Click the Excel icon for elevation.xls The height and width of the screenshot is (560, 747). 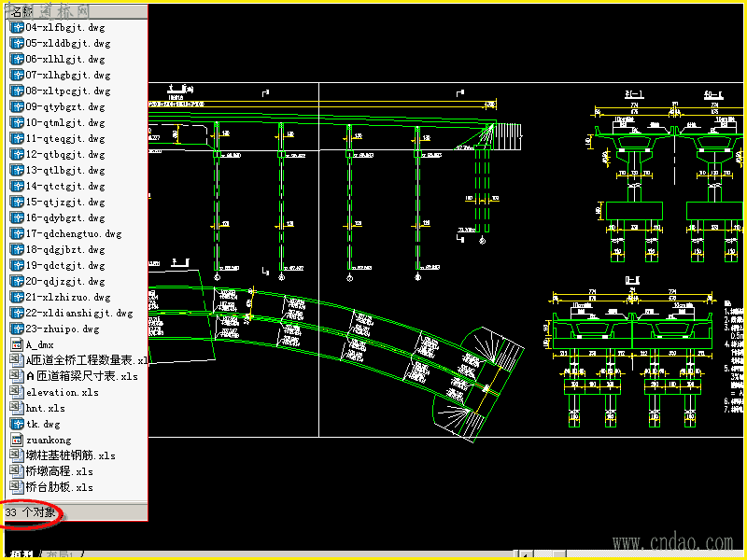pyautogui.click(x=17, y=392)
